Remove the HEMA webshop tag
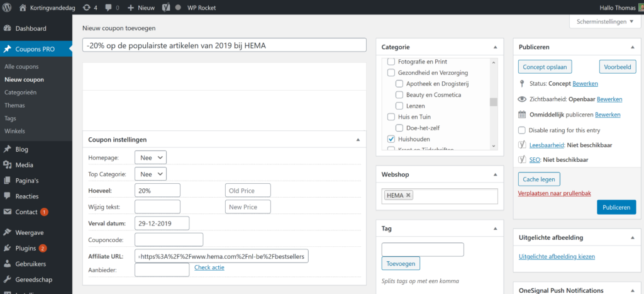The width and height of the screenshot is (644, 294). (x=409, y=195)
